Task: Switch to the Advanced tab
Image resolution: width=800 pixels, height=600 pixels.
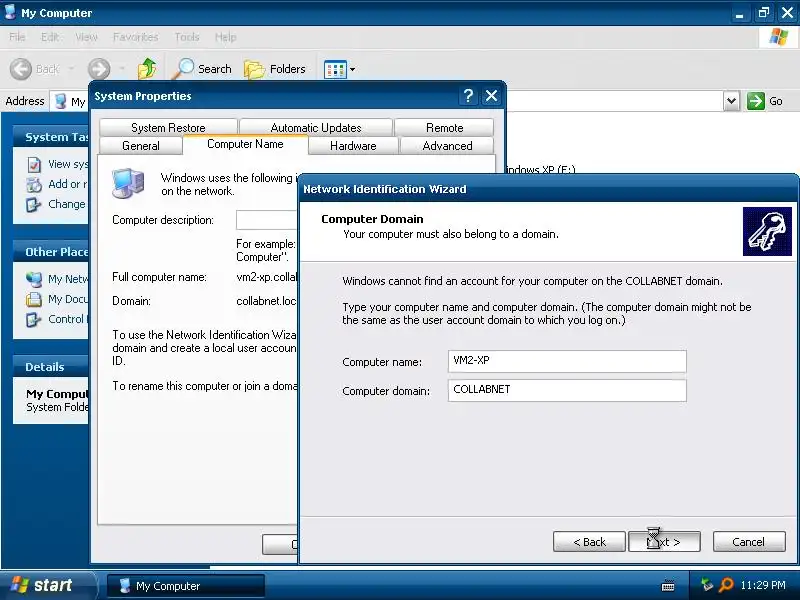Action: pyautogui.click(x=447, y=146)
